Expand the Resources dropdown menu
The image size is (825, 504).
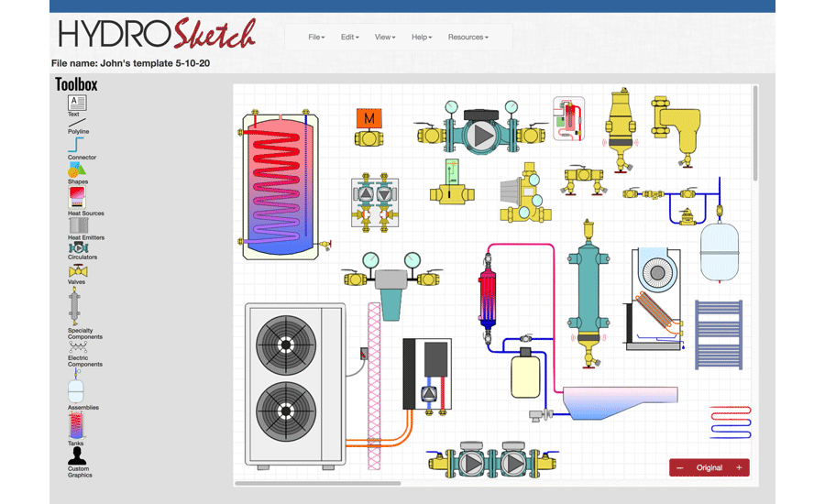(x=467, y=38)
